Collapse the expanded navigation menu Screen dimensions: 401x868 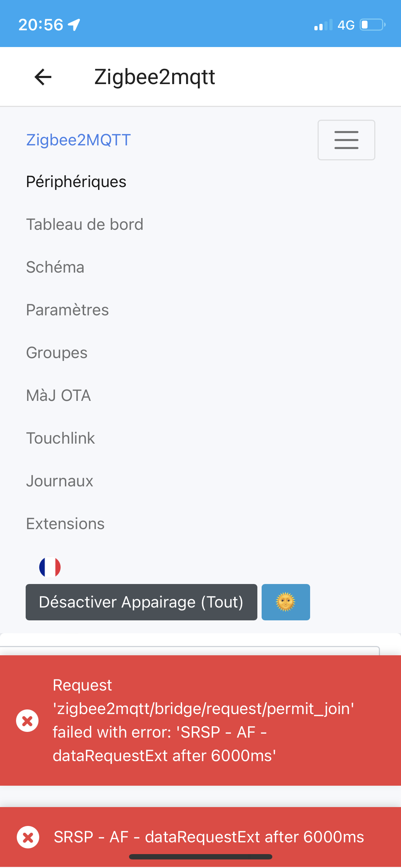click(x=346, y=140)
